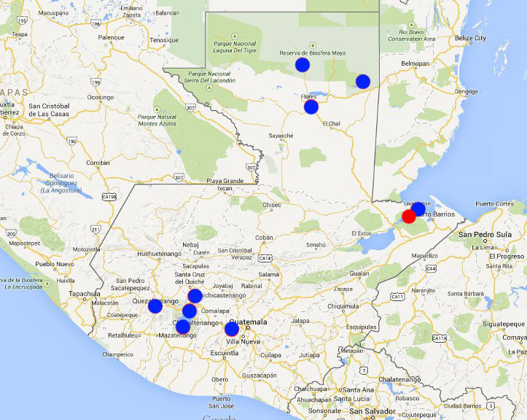Select blue marker below Reserva de Biosfera Maya
This screenshot has width=527, height=420.
tap(302, 65)
